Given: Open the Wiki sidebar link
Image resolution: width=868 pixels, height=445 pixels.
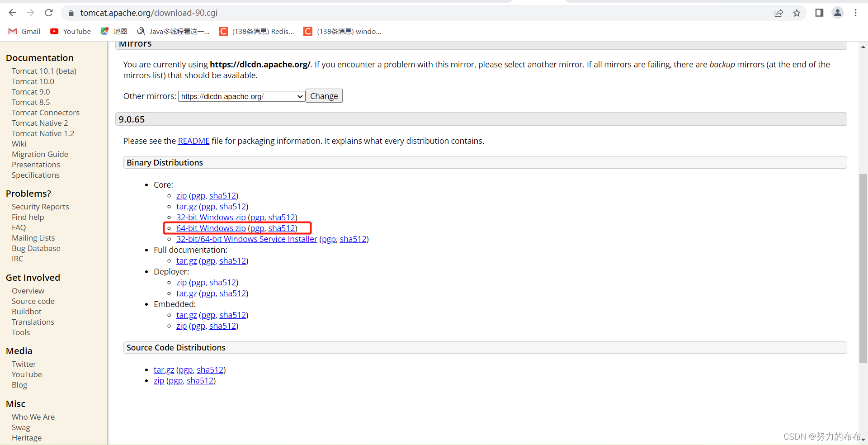Looking at the screenshot, I should 19,144.
